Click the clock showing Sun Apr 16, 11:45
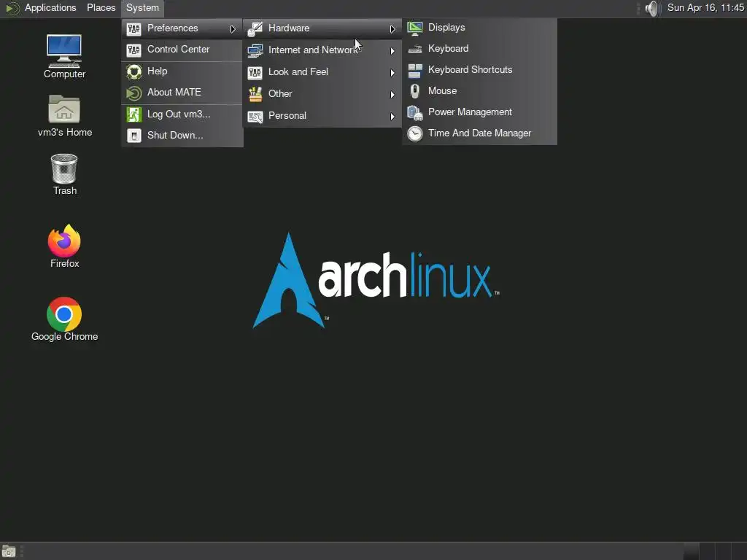 tap(705, 8)
